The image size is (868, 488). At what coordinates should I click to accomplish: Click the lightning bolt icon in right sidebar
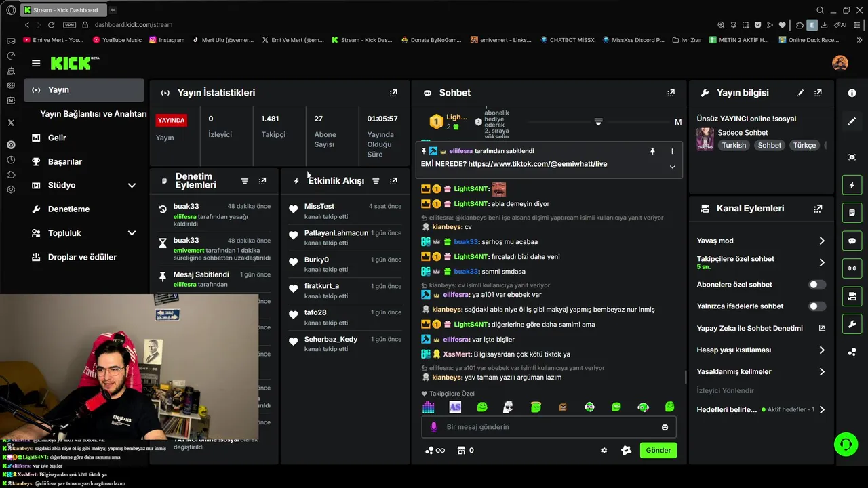pos(852,184)
